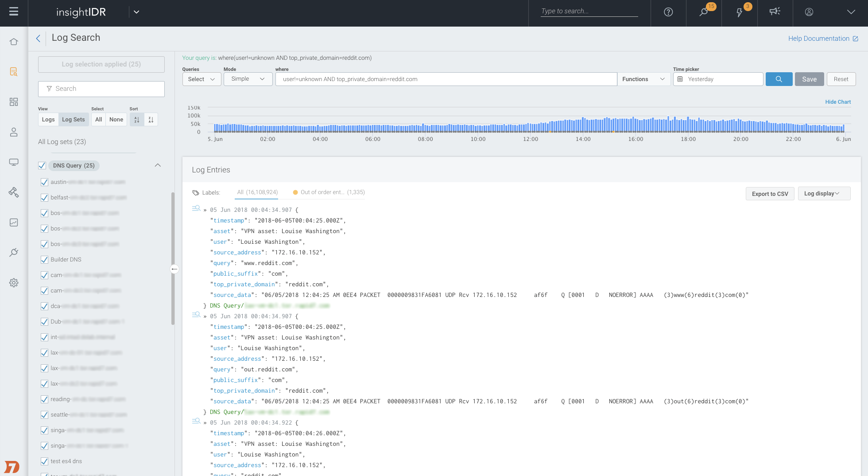Uncheck the Builder DNS log
The width and height of the screenshot is (868, 476).
[x=44, y=260]
